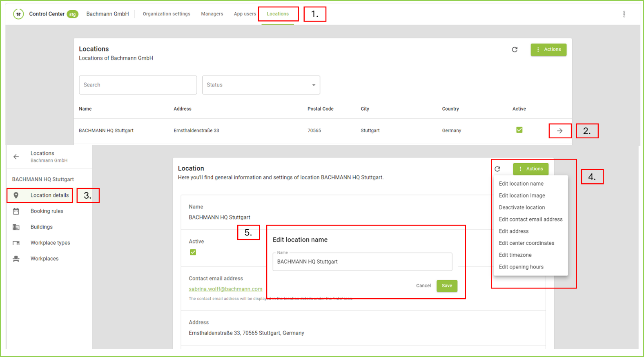
Task: Open Actions dropdown in Locations header
Action: point(548,49)
